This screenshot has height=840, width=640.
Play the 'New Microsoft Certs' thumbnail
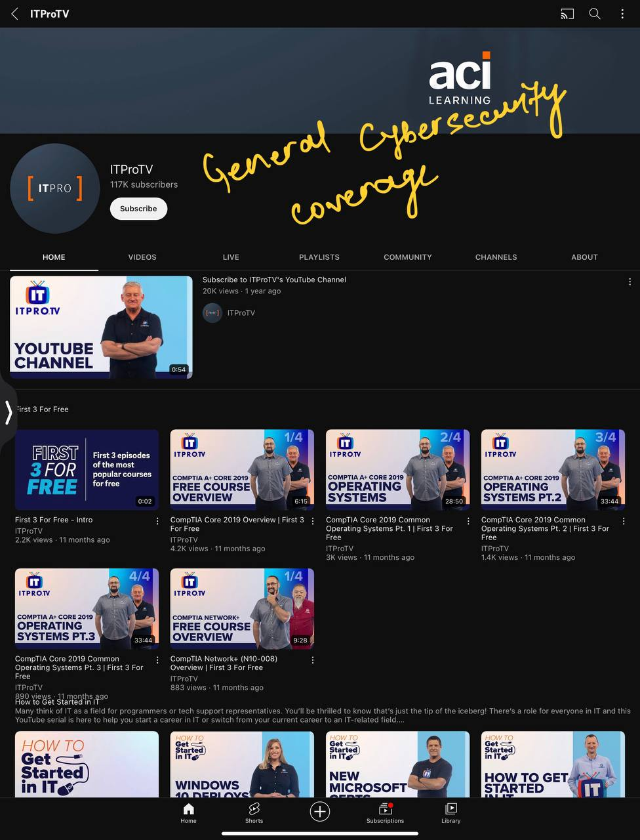tap(397, 765)
